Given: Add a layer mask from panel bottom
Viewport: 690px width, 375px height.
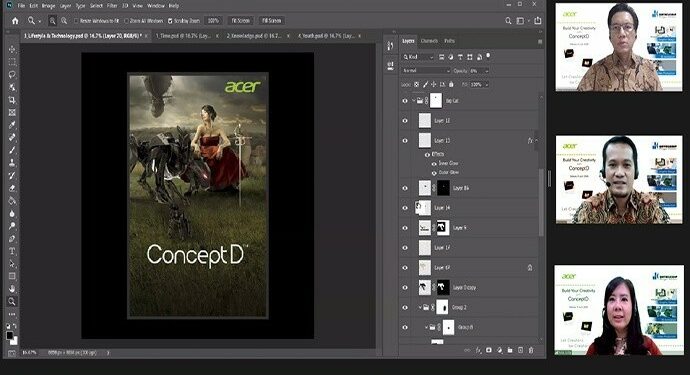Looking at the screenshot, I should click(489, 350).
